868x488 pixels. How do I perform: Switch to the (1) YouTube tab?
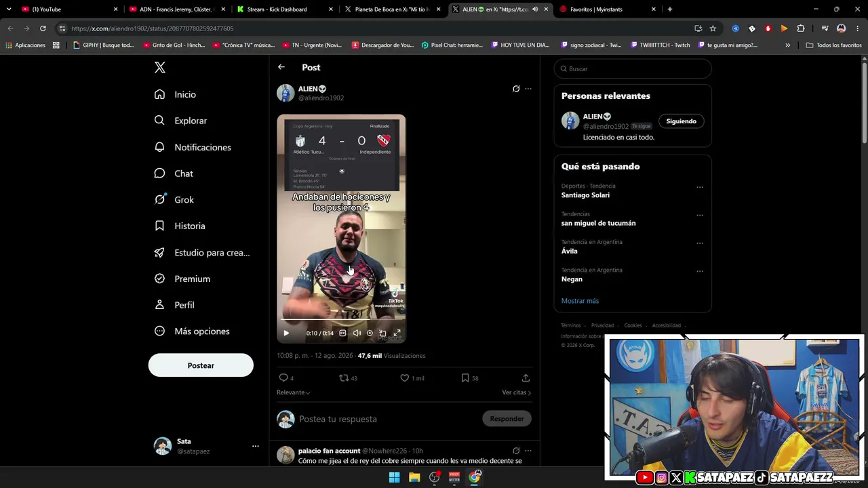click(x=70, y=9)
